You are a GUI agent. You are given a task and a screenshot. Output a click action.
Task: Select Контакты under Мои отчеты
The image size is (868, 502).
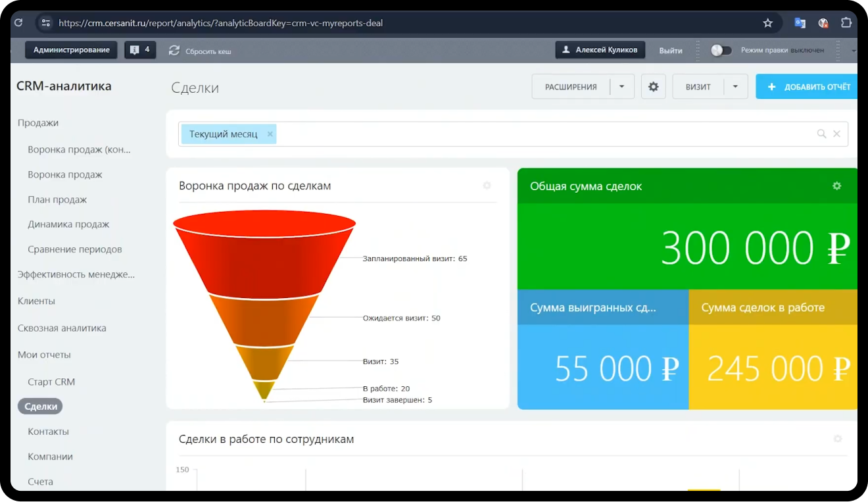click(x=48, y=432)
